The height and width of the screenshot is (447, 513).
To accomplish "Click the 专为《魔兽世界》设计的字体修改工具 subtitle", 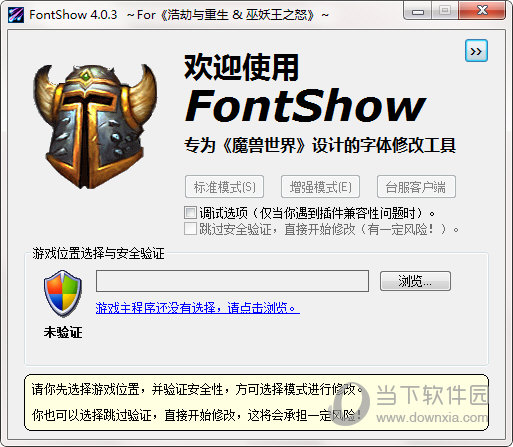I will tap(320, 145).
